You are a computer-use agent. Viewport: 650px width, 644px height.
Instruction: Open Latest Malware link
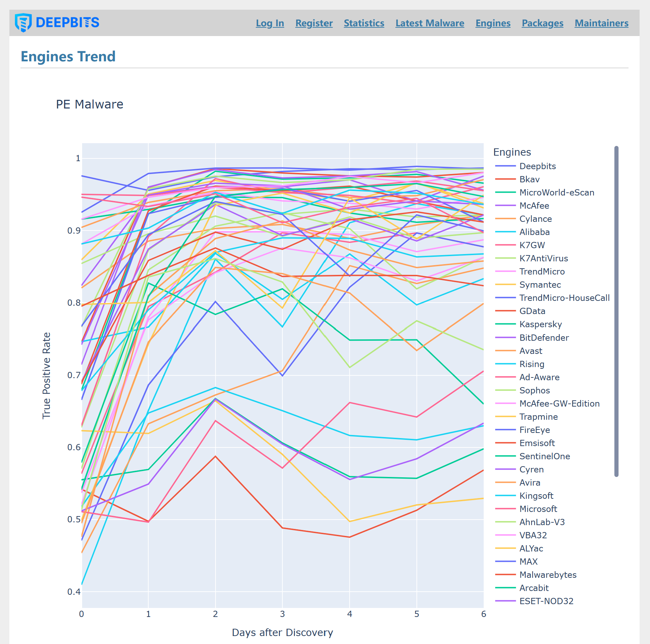pyautogui.click(x=430, y=23)
